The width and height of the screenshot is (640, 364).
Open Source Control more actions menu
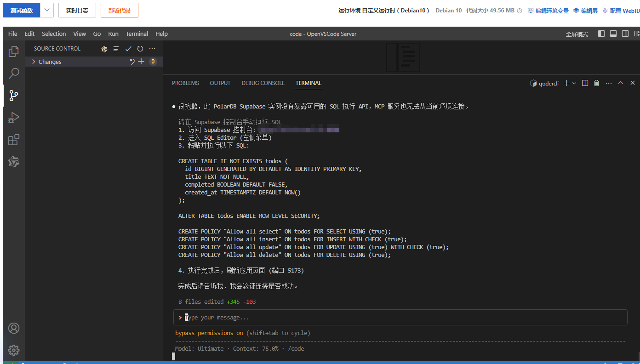tap(152, 49)
